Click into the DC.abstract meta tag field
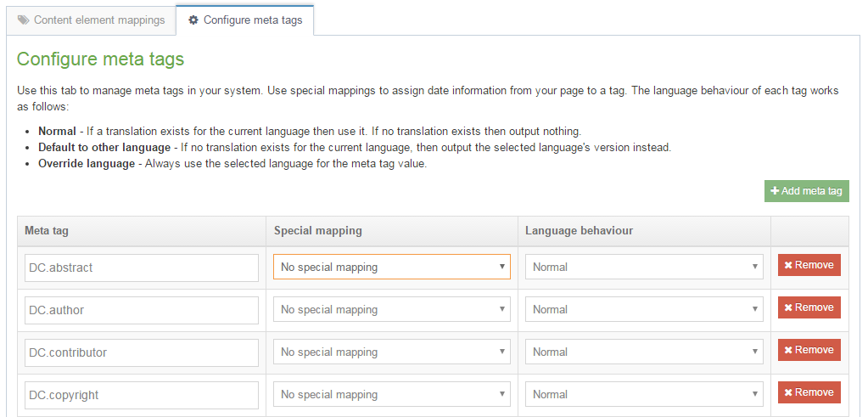Screen dimensions: 868x417 [141, 268]
